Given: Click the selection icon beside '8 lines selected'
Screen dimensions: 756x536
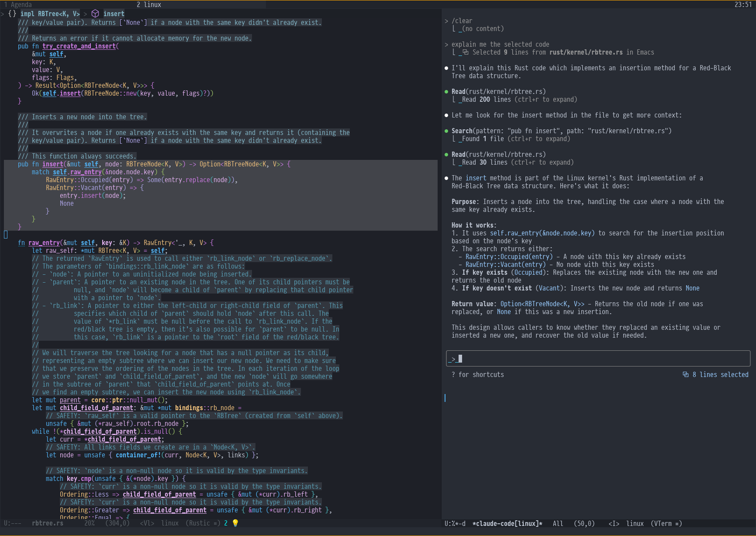Looking at the screenshot, I should pyautogui.click(x=685, y=374).
